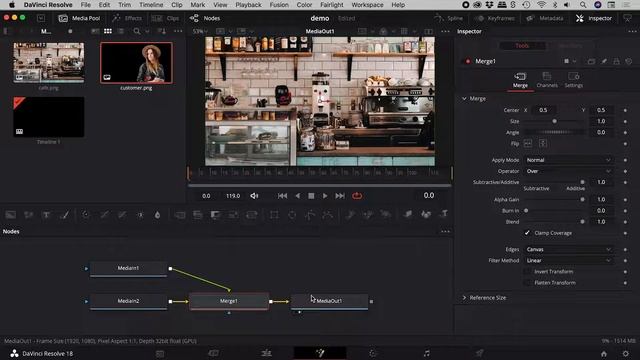The height and width of the screenshot is (360, 640).
Task: Toggle the Clamp Coverage checkbox
Action: (x=527, y=233)
